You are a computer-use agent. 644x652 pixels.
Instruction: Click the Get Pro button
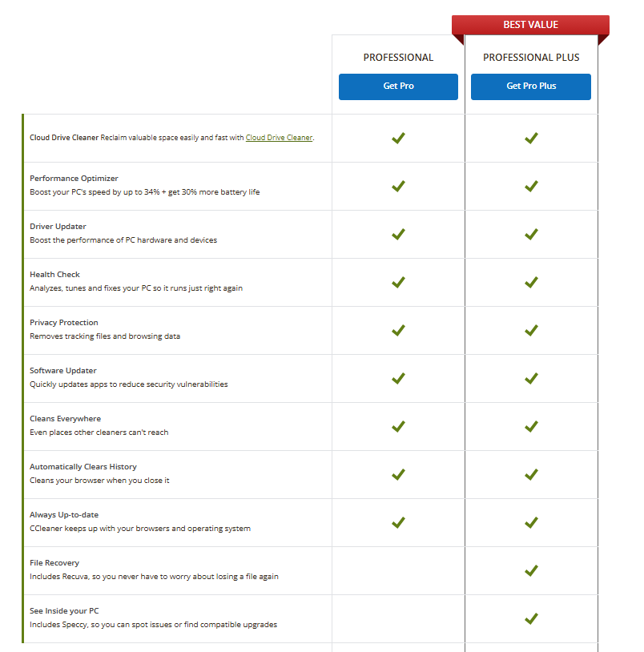[x=398, y=87]
